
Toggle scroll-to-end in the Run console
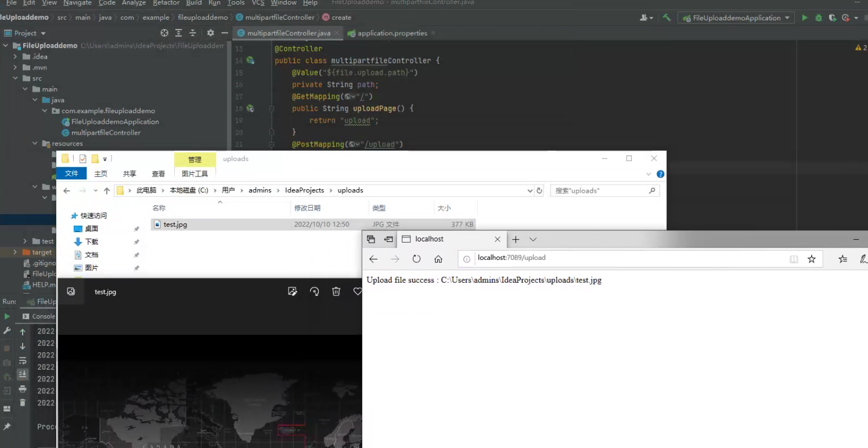tap(23, 374)
